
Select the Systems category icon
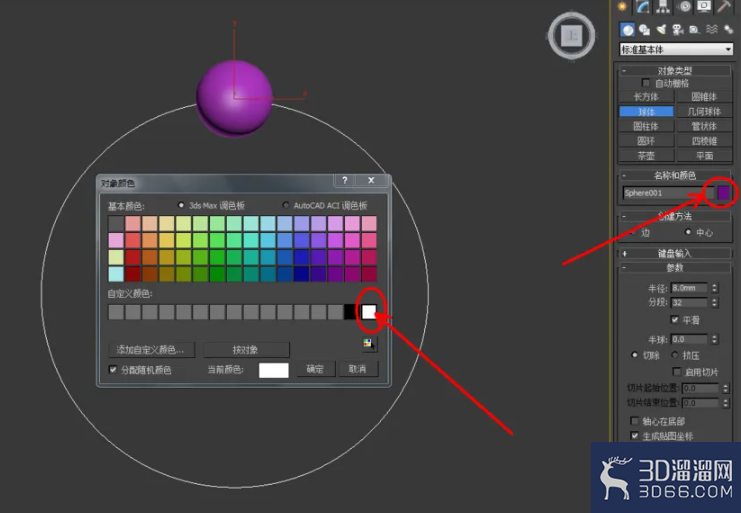point(728,30)
